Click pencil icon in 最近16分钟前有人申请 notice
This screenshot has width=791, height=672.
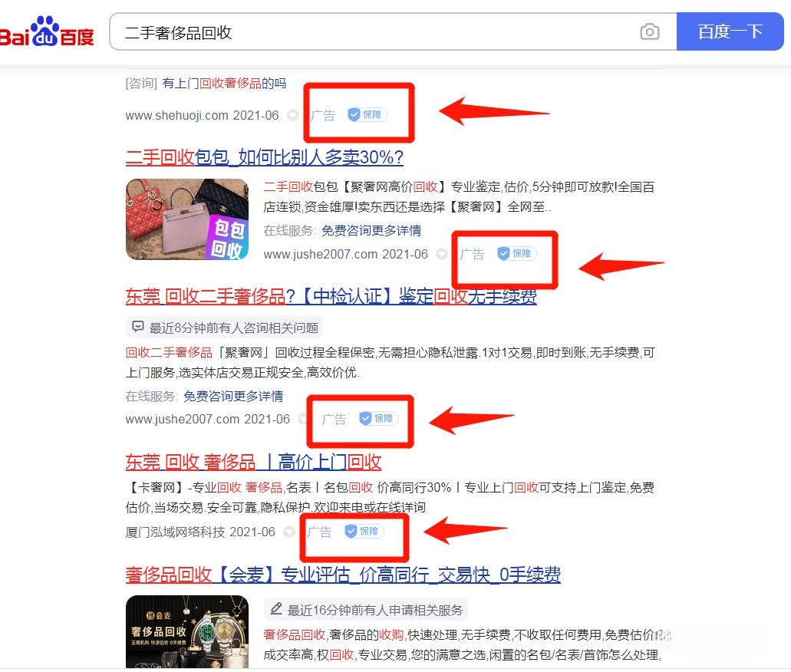click(276, 609)
